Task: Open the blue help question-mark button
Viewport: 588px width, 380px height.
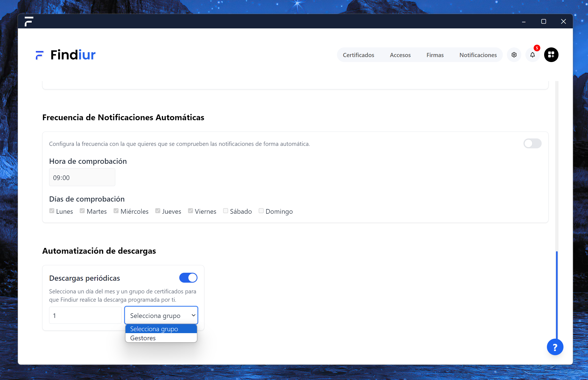Action: (555, 347)
